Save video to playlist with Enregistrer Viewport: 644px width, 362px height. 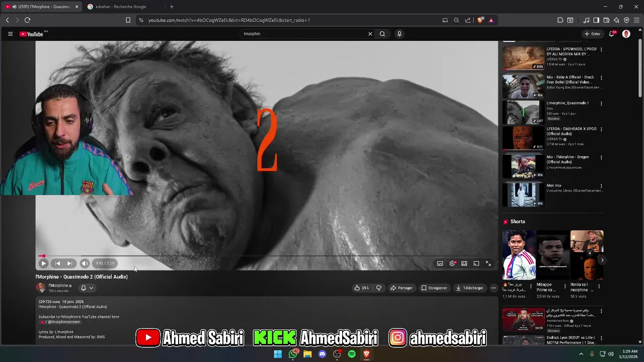click(x=434, y=288)
